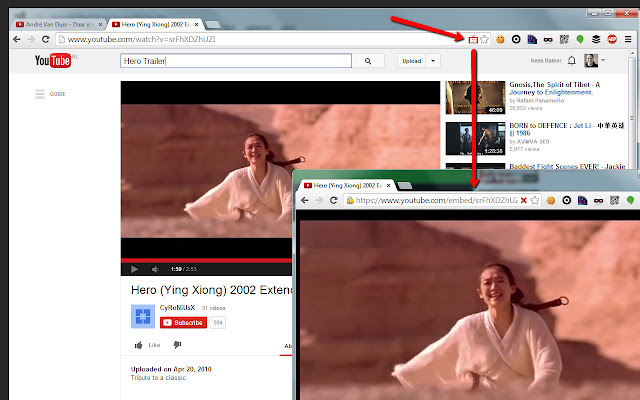Reload the embed window page
The height and width of the screenshot is (400, 640).
click(333, 200)
